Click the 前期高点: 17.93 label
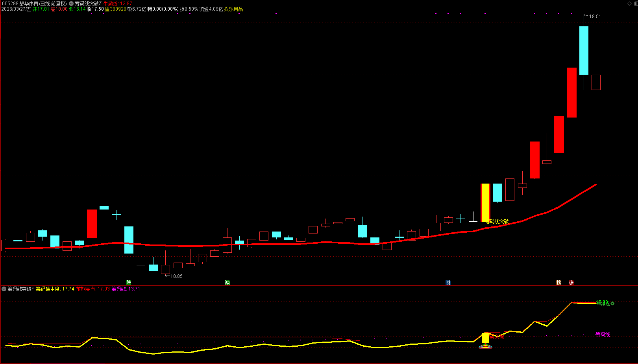Screen dimensions: 638x364 (x=93, y=289)
